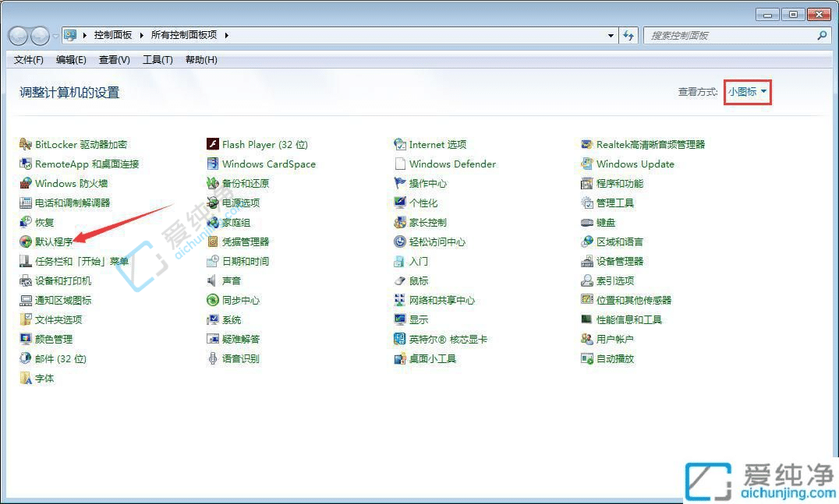点击刷新按钮
The width and height of the screenshot is (839, 504).
coord(628,35)
